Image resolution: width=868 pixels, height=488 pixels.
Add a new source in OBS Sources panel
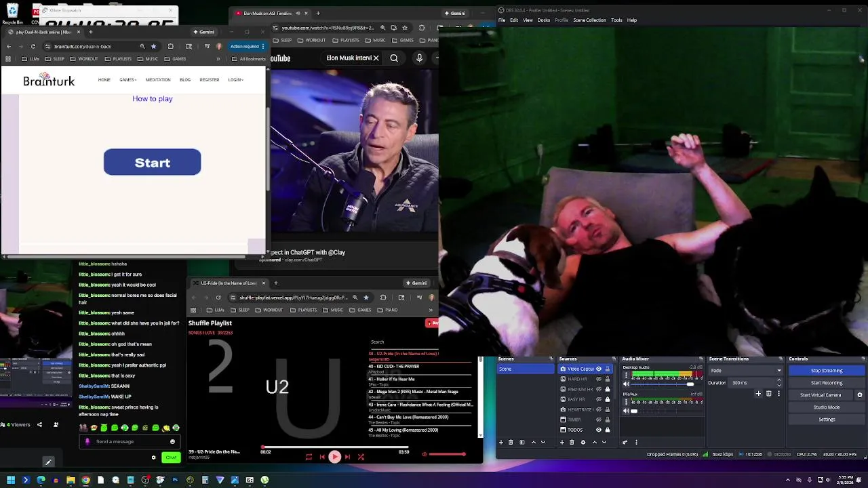(x=562, y=443)
